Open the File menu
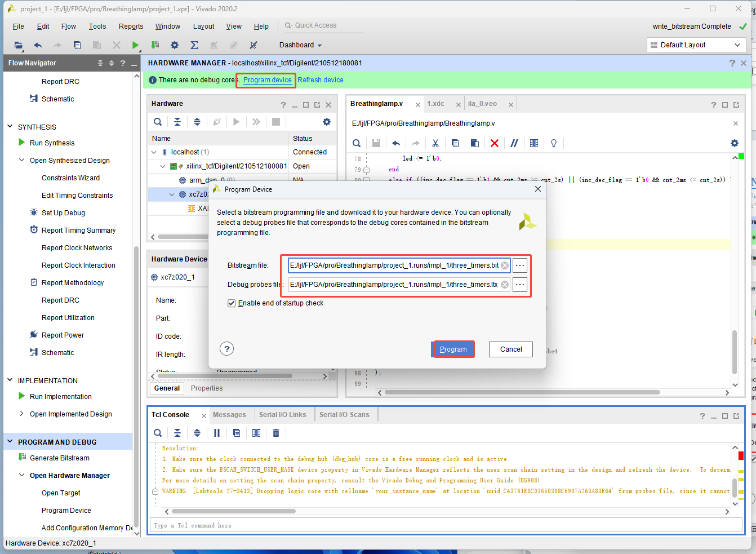Screen dimensions: 756x554 (19, 26)
